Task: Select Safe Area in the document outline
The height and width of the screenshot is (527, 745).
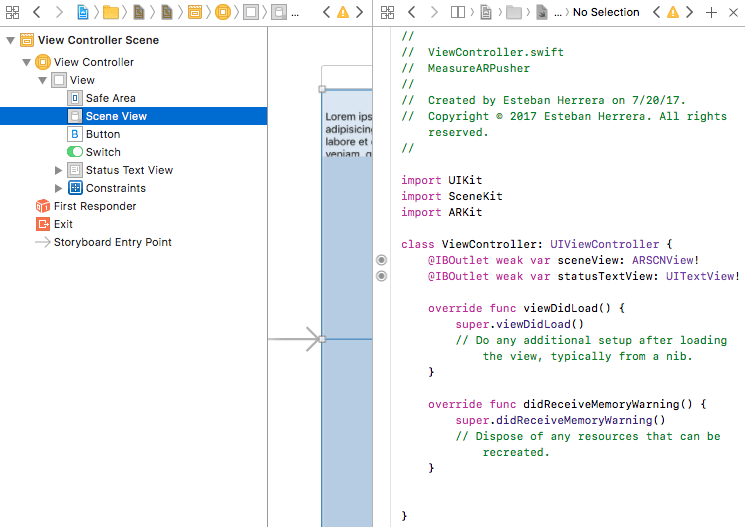Action: 110,98
